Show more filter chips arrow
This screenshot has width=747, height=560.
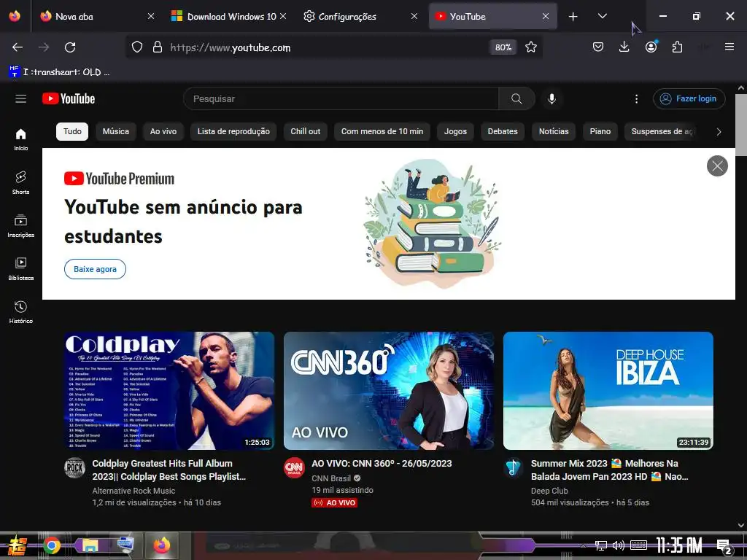click(719, 132)
